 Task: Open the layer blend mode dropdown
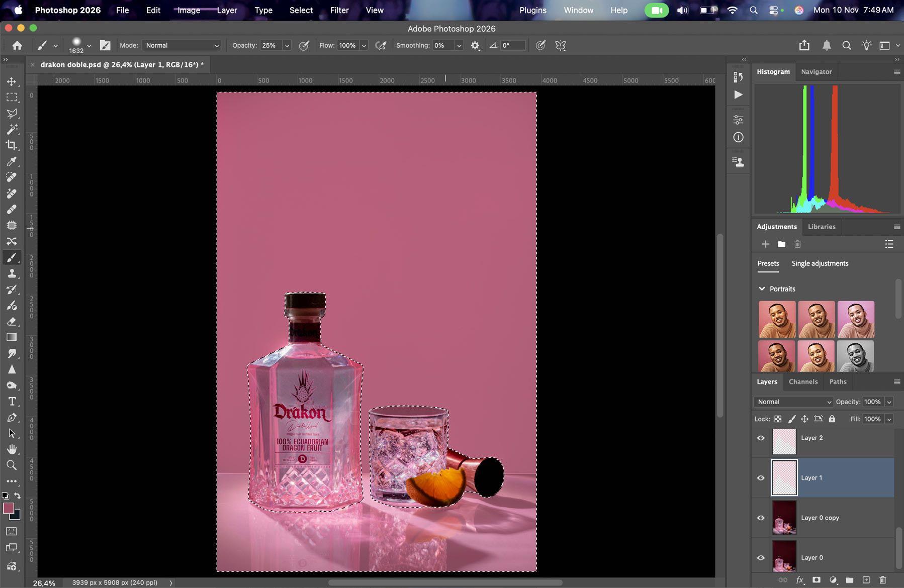point(793,402)
